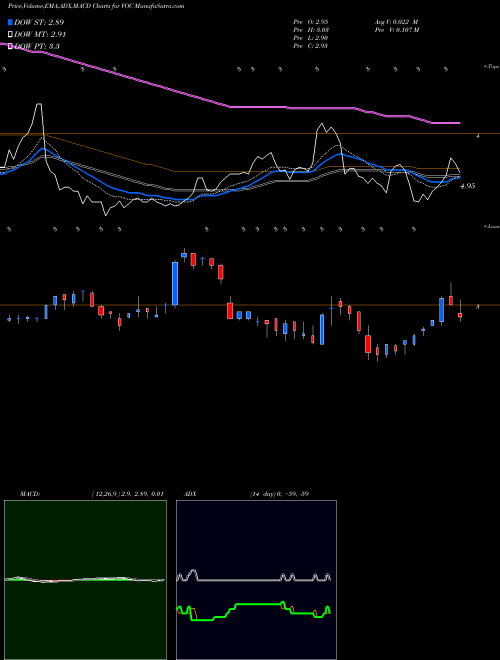Viewport: 500px width, 660px height.
Task: Click the 'Avg V: 0.022 M' value
Action: tap(396, 22)
